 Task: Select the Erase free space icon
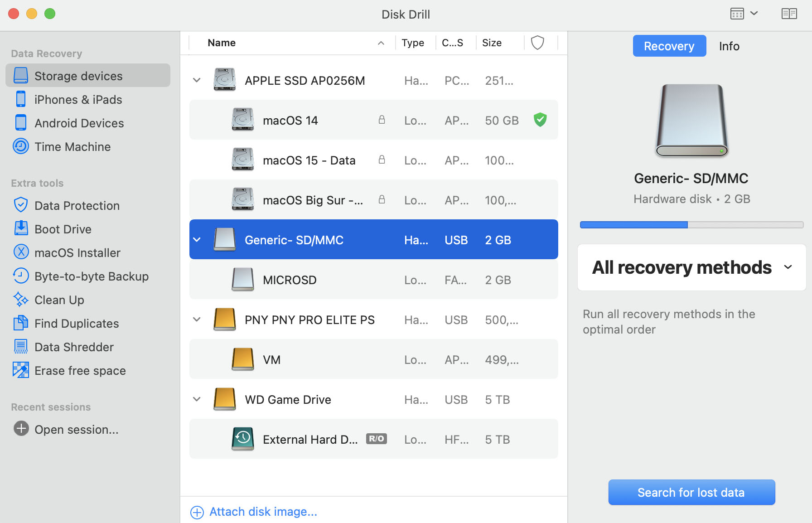[21, 370]
